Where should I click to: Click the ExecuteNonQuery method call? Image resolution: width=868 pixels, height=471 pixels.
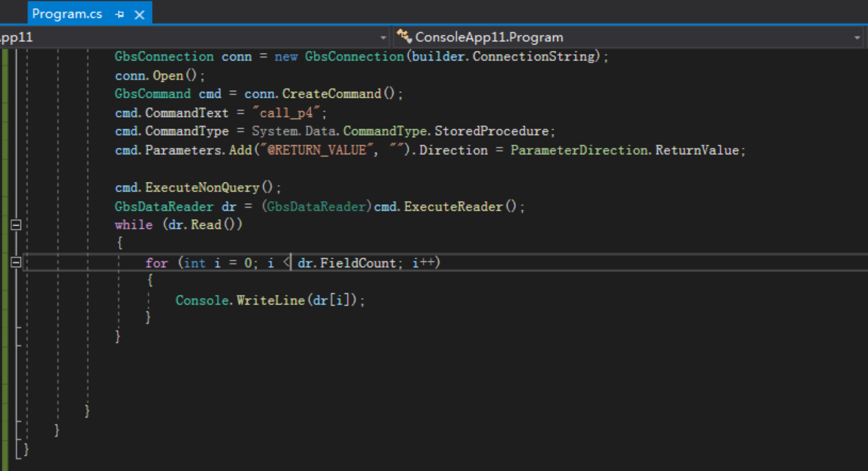[202, 187]
